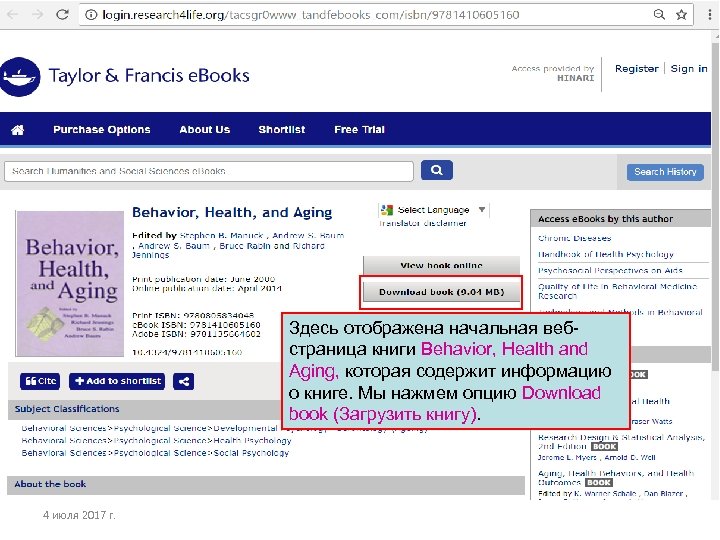Click author Jerome L. Myers link
The image size is (720, 540).
click(567, 457)
